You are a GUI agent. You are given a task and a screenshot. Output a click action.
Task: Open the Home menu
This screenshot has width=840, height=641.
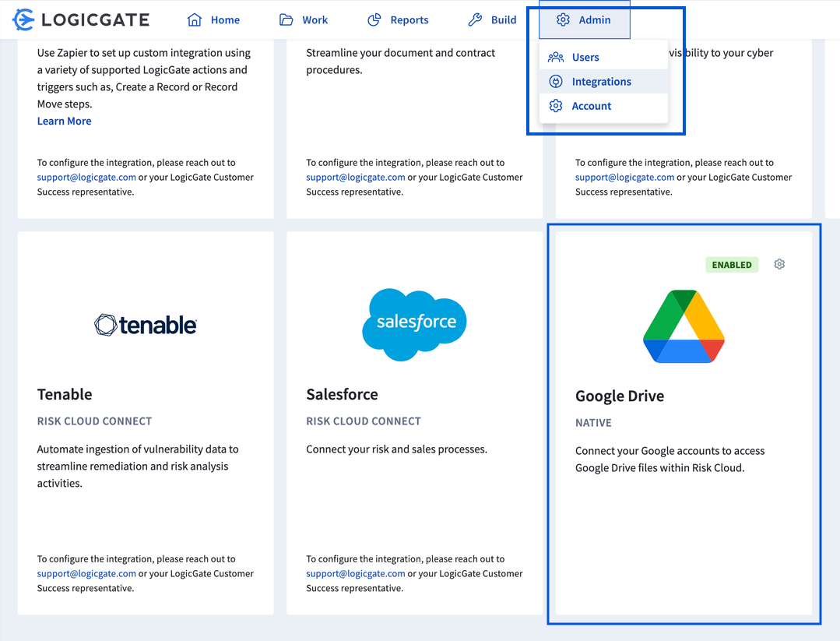(213, 19)
